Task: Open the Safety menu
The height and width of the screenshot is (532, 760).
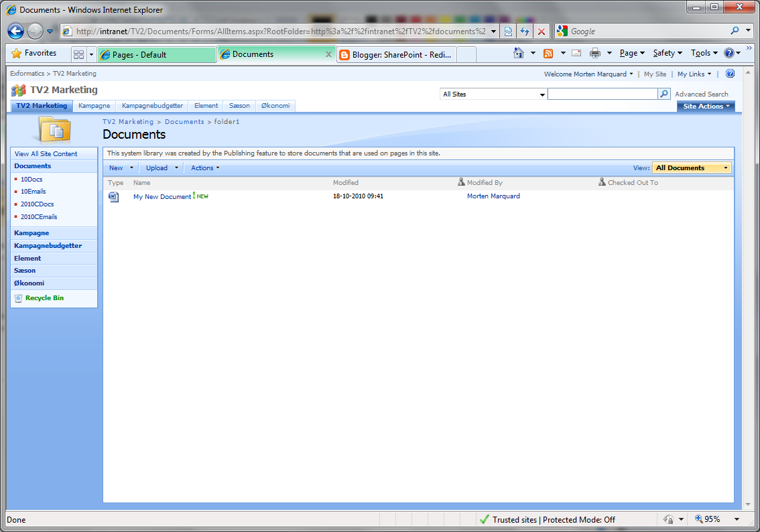Action: click(668, 54)
